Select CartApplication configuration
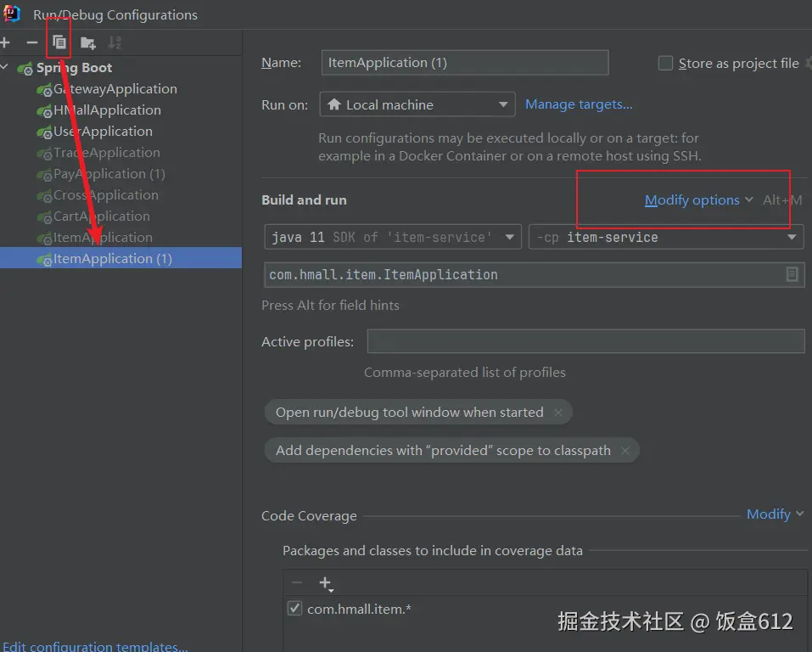This screenshot has height=652, width=812. click(102, 216)
